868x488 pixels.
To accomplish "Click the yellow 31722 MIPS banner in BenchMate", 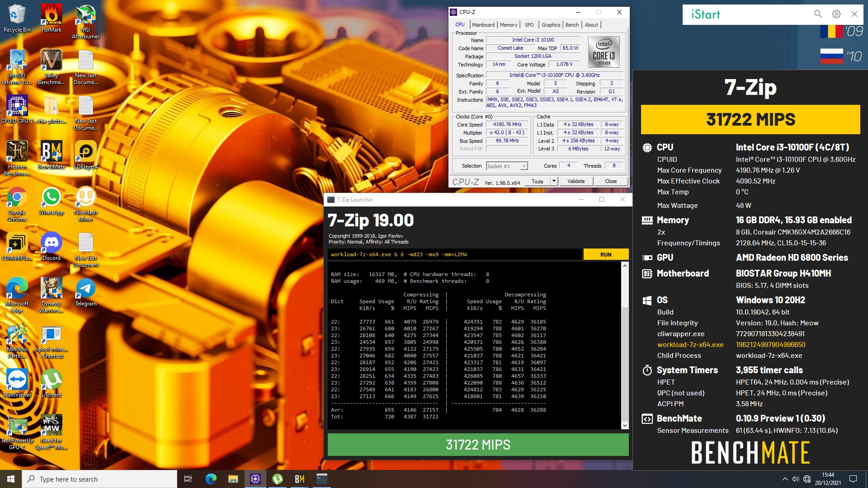I will coord(750,119).
